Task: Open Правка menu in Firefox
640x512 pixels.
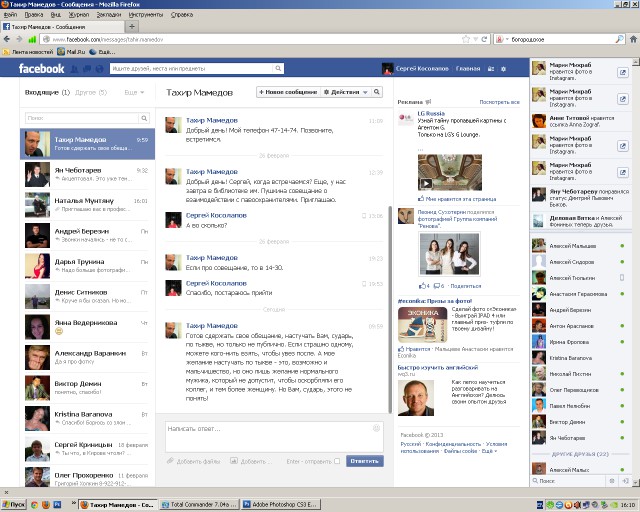Action: (x=33, y=15)
